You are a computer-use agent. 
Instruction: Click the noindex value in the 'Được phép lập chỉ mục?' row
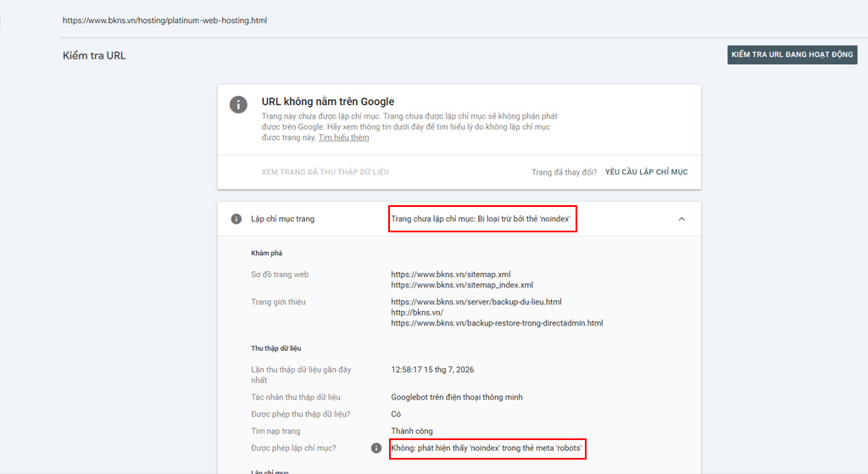tap(486, 448)
